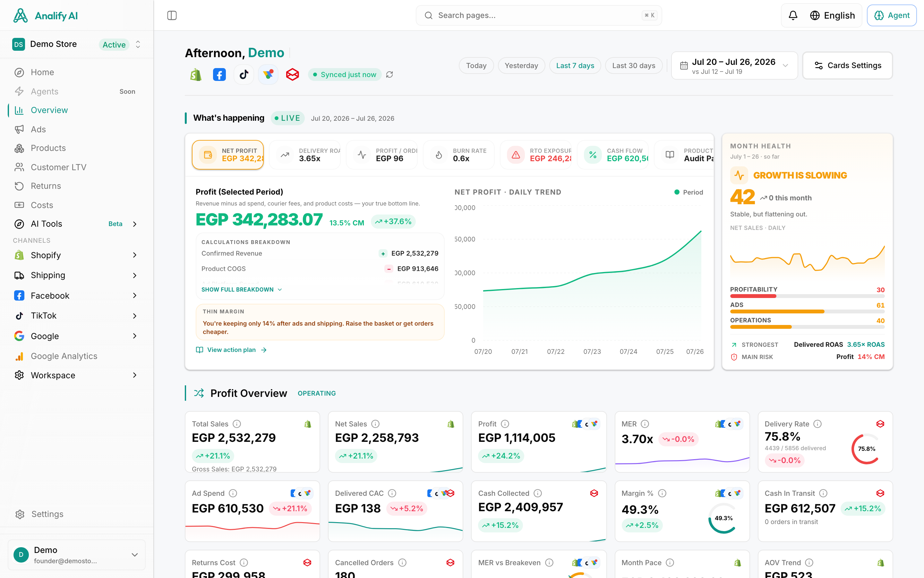The width and height of the screenshot is (924, 578).
Task: Open Settings in the sidebar
Action: point(76,514)
